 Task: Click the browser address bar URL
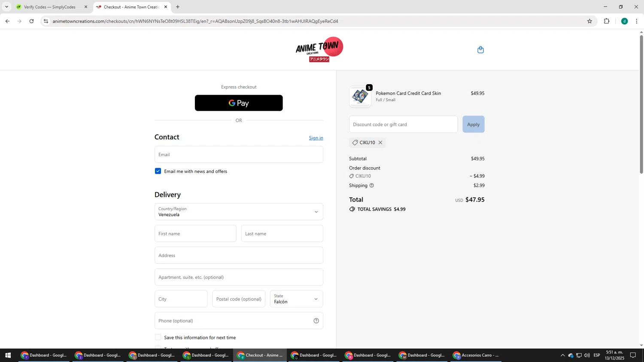click(195, 21)
